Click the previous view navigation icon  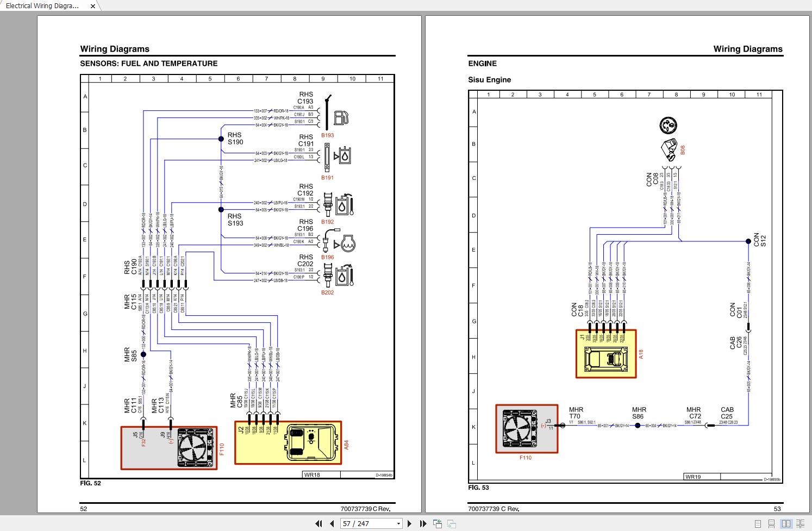point(438,524)
